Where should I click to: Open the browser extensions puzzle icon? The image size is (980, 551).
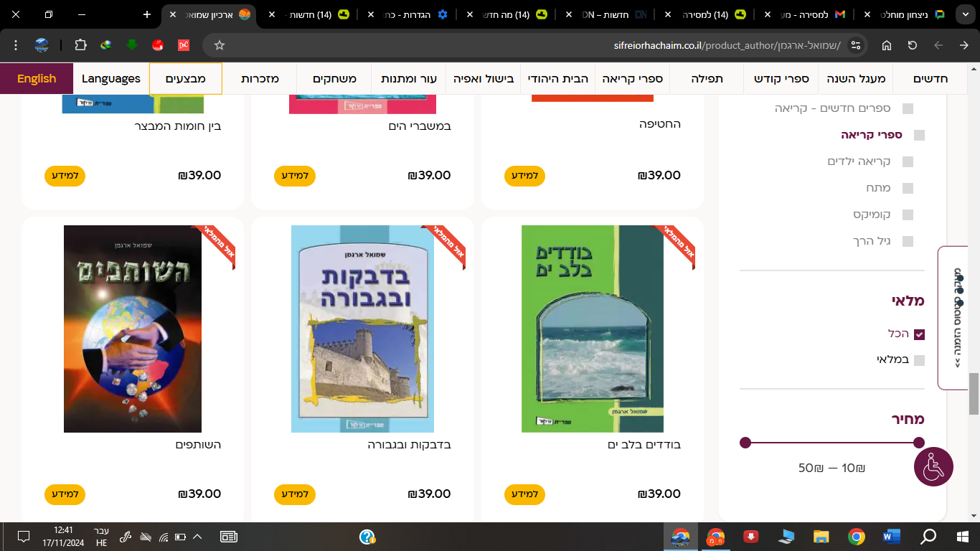[80, 45]
